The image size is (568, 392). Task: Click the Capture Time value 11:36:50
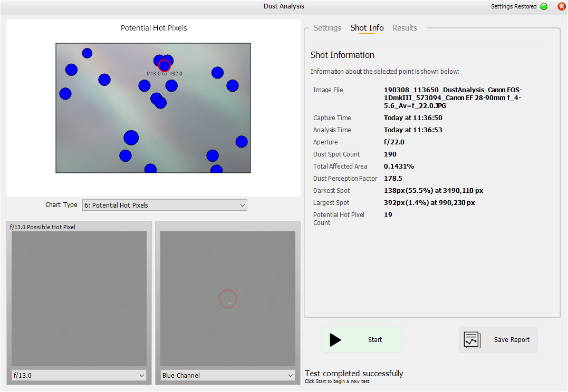click(x=413, y=118)
